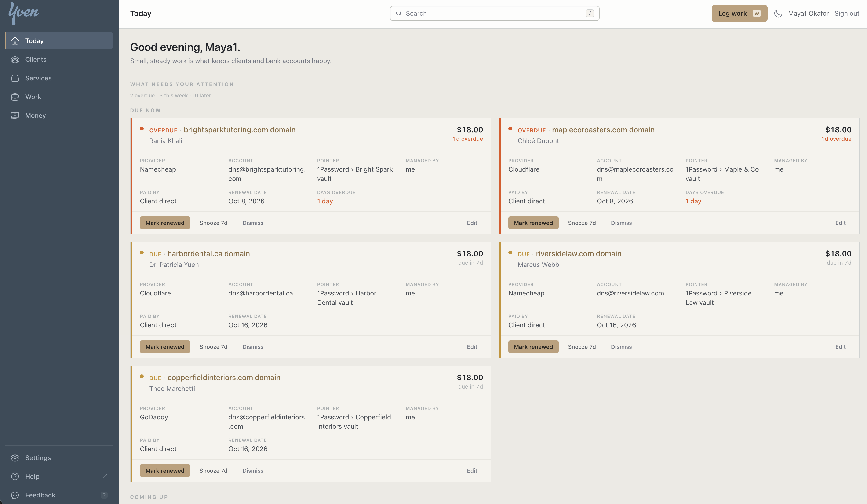Image resolution: width=867 pixels, height=504 pixels.
Task: Snooze brightsparktutoring.com domain for 7d
Action: coord(213,223)
